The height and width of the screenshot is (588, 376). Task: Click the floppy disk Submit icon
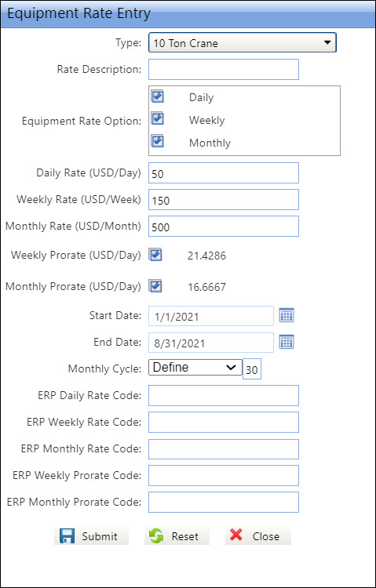(x=68, y=536)
